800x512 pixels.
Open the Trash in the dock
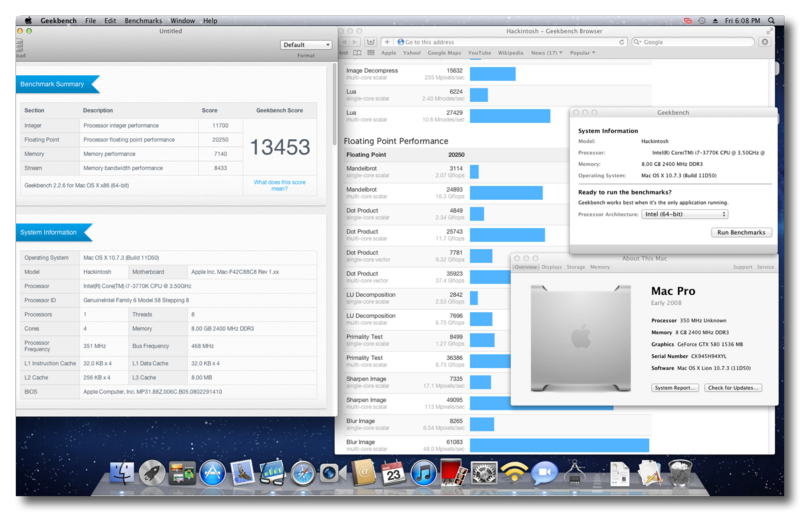coord(680,473)
